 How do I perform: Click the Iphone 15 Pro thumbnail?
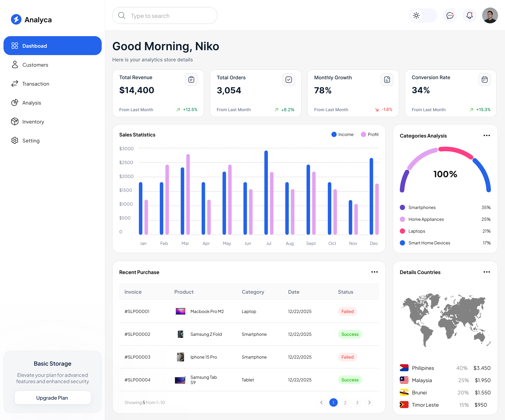180,357
